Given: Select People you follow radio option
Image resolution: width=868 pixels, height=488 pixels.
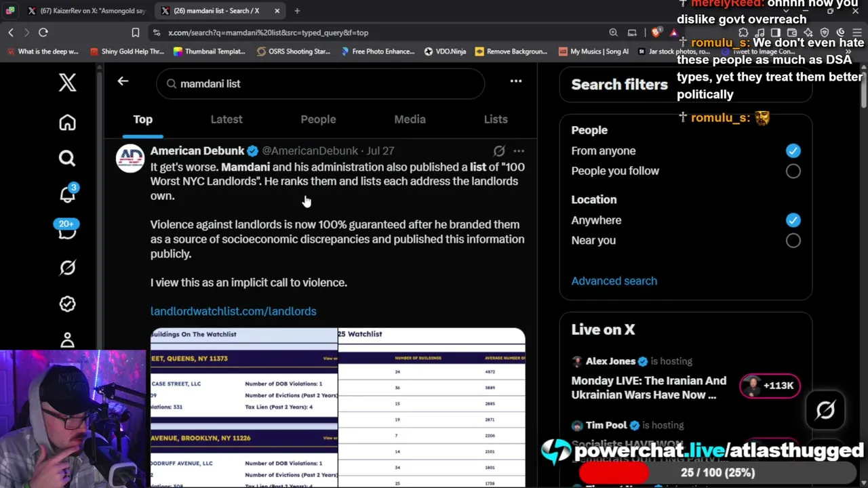Looking at the screenshot, I should pos(793,171).
